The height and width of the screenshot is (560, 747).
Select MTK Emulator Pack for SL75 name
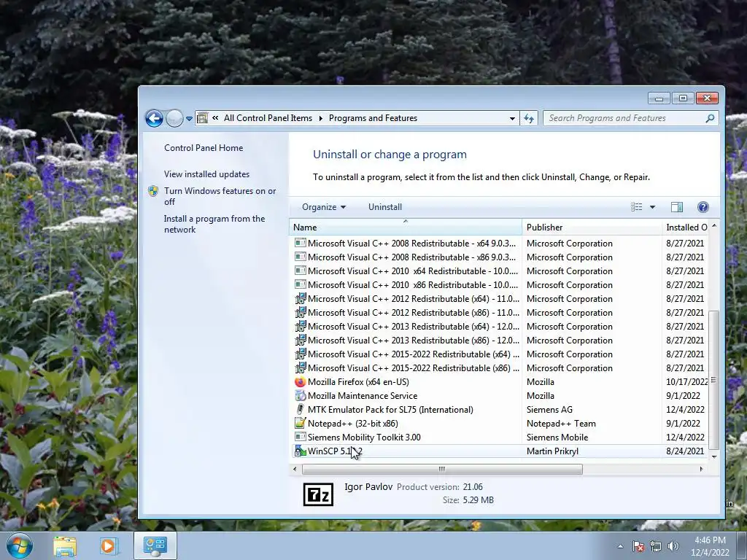coord(391,410)
